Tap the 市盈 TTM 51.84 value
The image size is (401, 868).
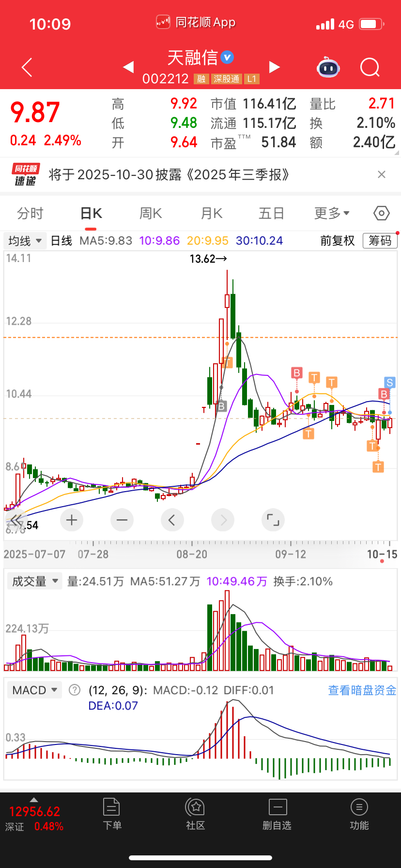(278, 142)
